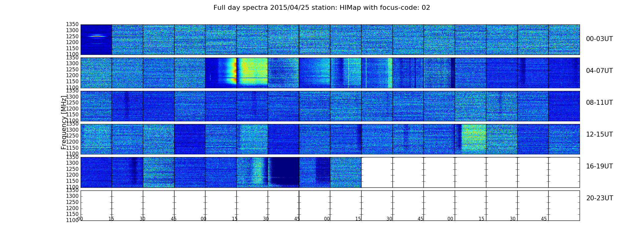The width and height of the screenshot is (644, 245).
Task: Select the '04-07UT' row label
Action: click(x=599, y=71)
